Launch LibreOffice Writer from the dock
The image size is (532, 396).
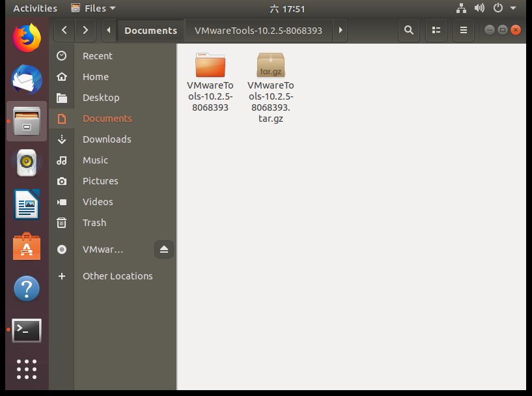tap(27, 205)
